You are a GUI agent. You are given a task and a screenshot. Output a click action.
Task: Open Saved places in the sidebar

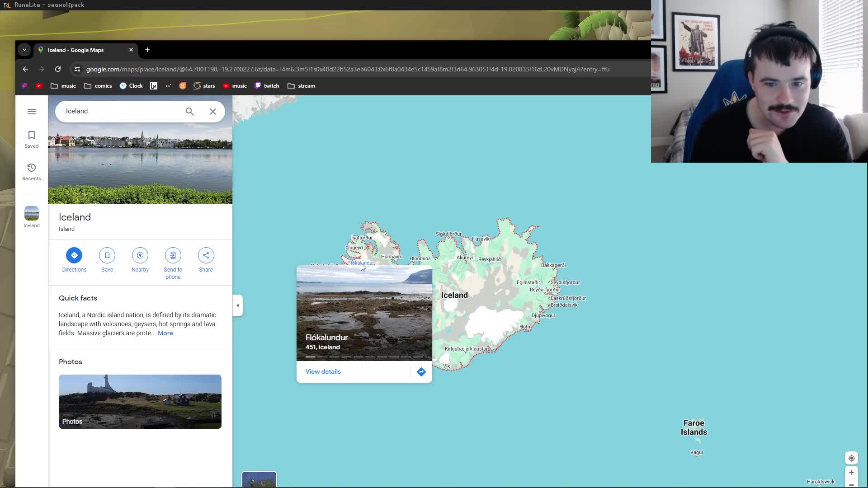pyautogui.click(x=32, y=139)
